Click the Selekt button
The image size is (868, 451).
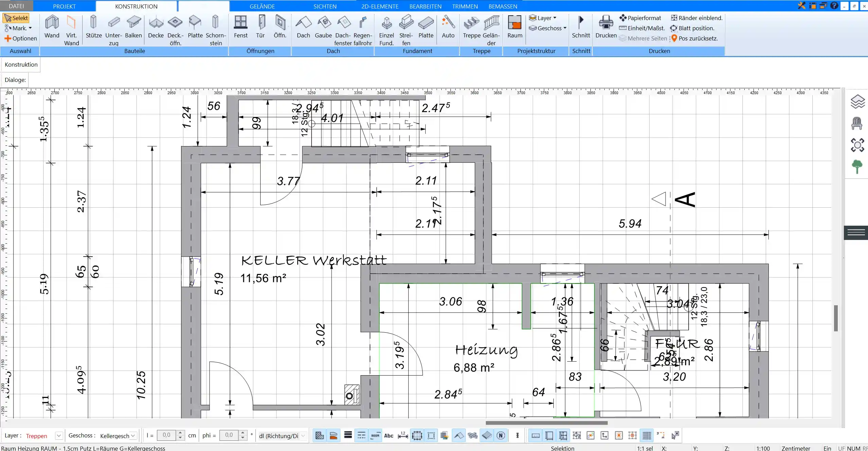tap(16, 18)
